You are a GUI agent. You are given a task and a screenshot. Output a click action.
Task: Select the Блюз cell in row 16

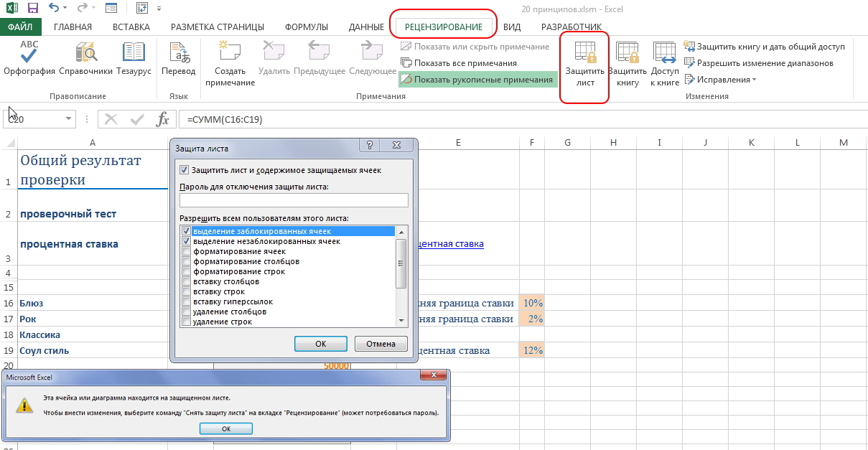(x=93, y=303)
